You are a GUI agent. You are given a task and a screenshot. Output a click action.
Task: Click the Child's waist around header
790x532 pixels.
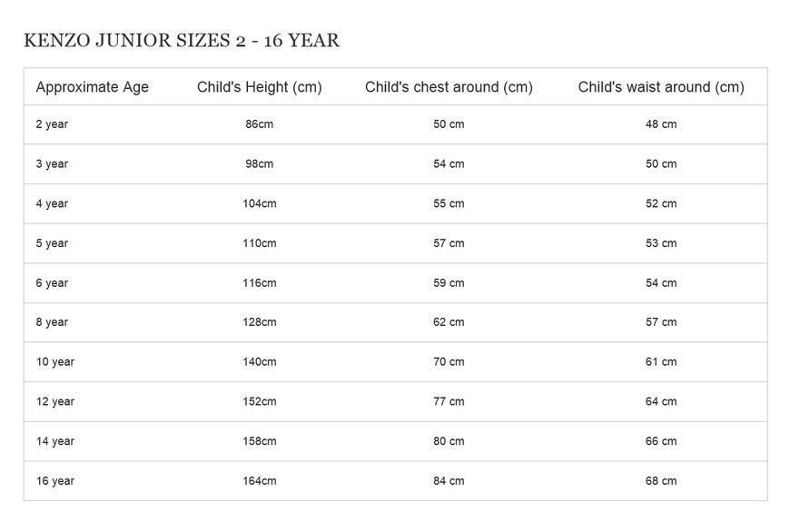coord(661,87)
